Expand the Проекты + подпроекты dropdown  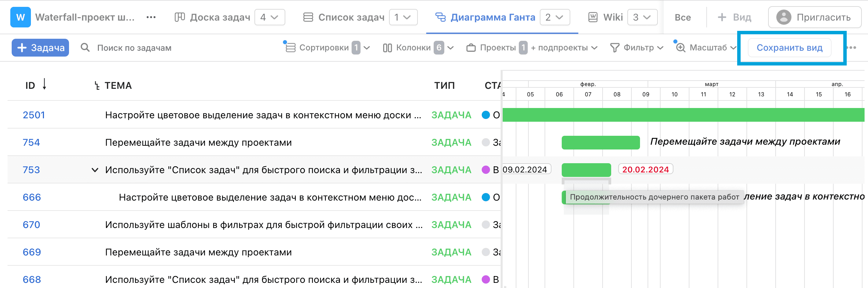click(x=594, y=48)
